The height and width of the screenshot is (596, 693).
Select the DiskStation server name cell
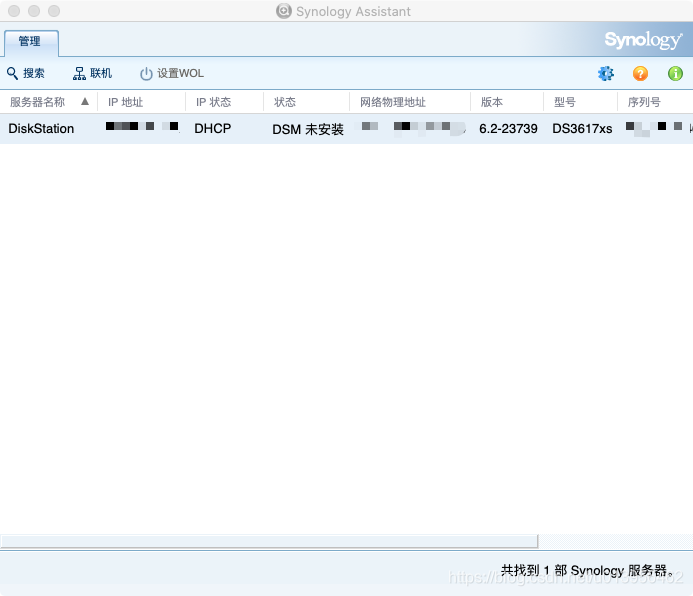coord(41,129)
